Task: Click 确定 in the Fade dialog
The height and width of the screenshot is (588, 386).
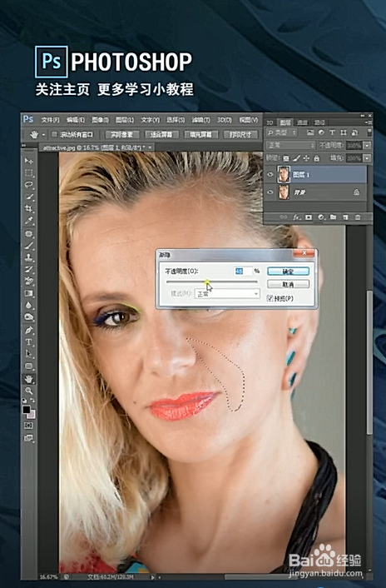Action: 288,272
